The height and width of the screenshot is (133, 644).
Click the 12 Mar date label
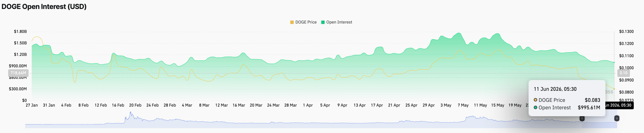[x=221, y=105]
